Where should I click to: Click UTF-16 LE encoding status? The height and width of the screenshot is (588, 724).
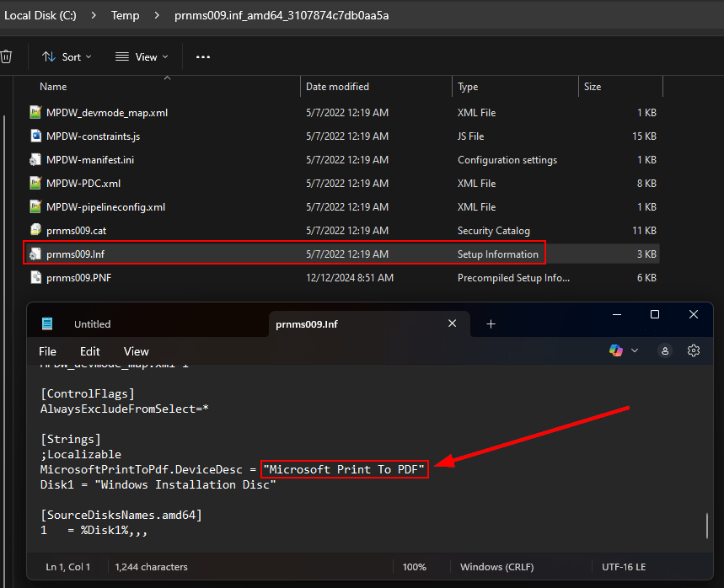click(x=624, y=567)
